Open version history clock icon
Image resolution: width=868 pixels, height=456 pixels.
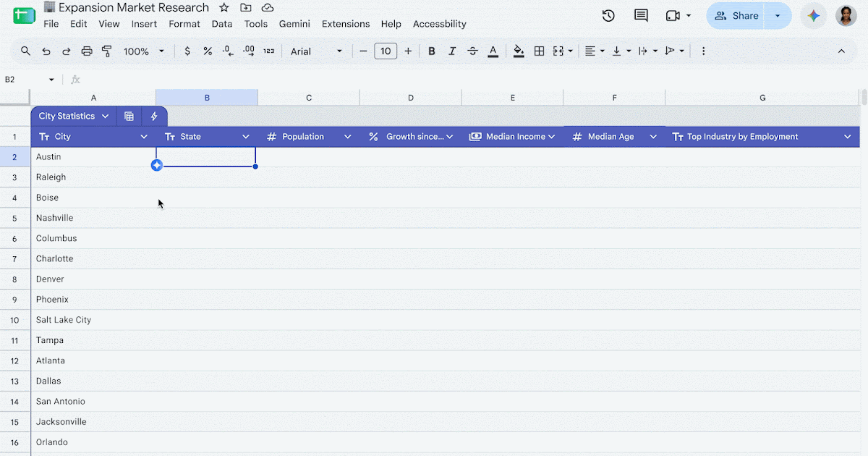pyautogui.click(x=608, y=15)
